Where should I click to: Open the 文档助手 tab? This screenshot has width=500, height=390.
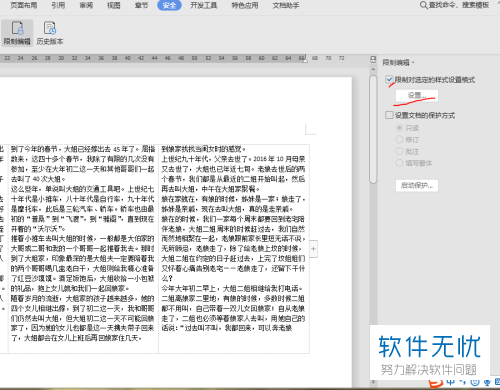coord(286,5)
